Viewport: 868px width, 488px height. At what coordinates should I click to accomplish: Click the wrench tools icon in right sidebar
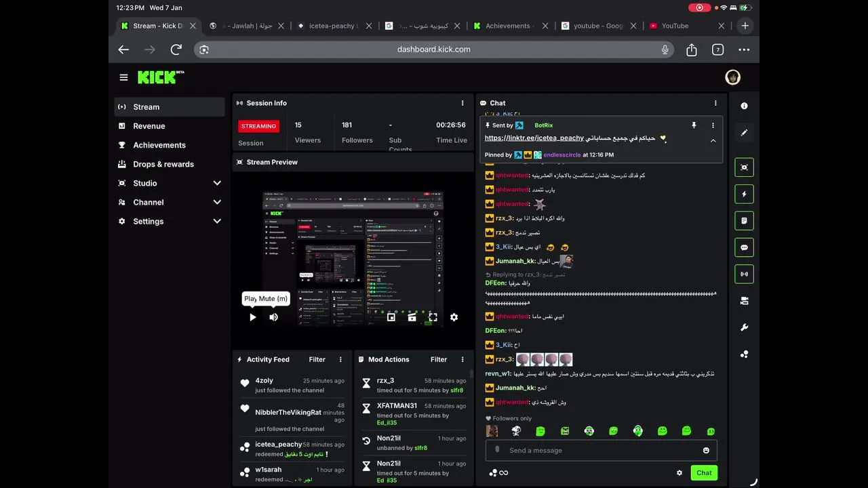pos(744,327)
